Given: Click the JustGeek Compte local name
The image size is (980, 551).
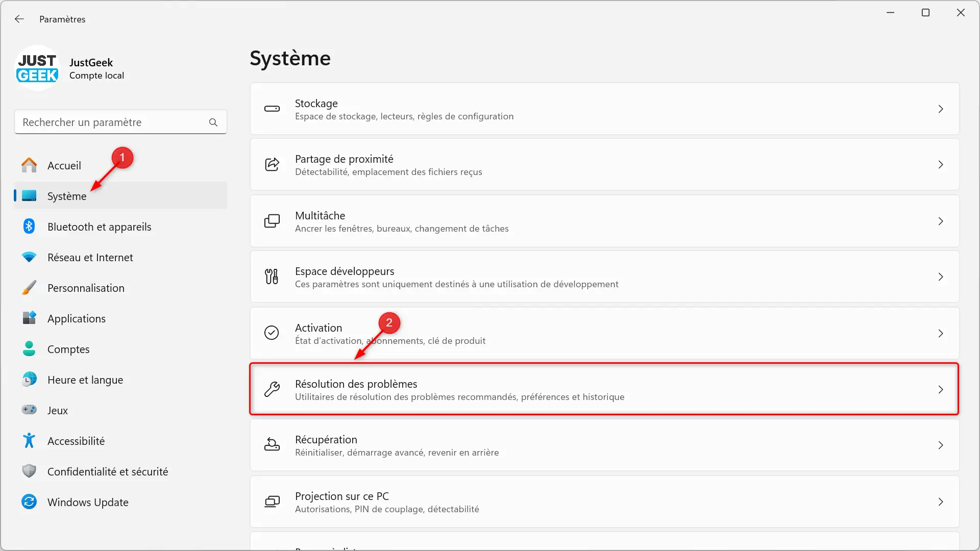Looking at the screenshot, I should (x=96, y=69).
